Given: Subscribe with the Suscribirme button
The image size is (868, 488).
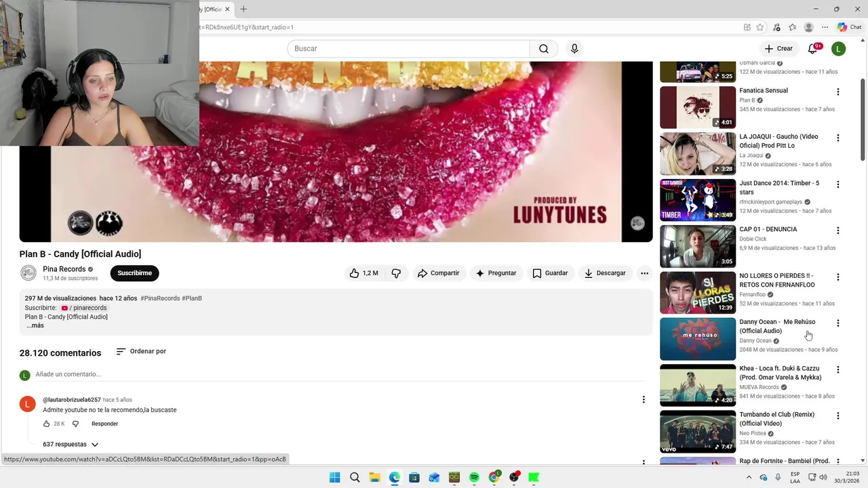Looking at the screenshot, I should point(134,273).
